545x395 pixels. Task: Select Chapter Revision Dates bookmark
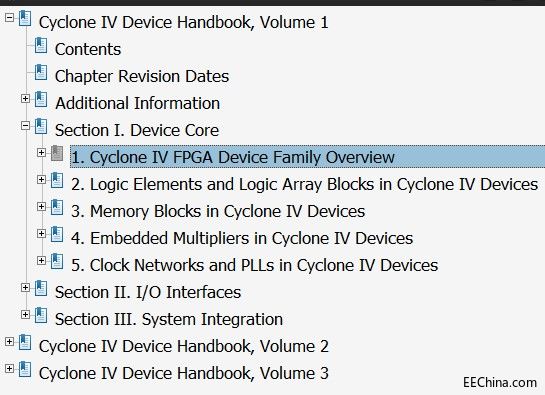(142, 76)
